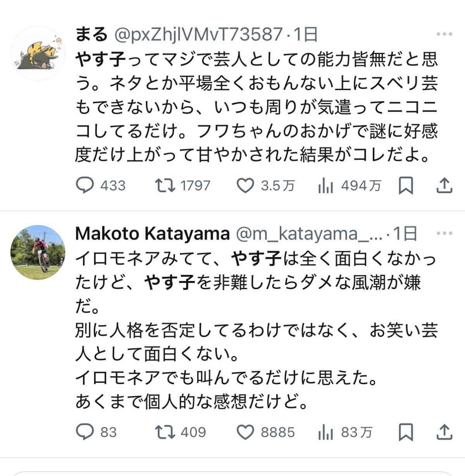Open more options for Makoto Katayama's tweet
Viewport: 465px width, 476px height.
[x=444, y=234]
